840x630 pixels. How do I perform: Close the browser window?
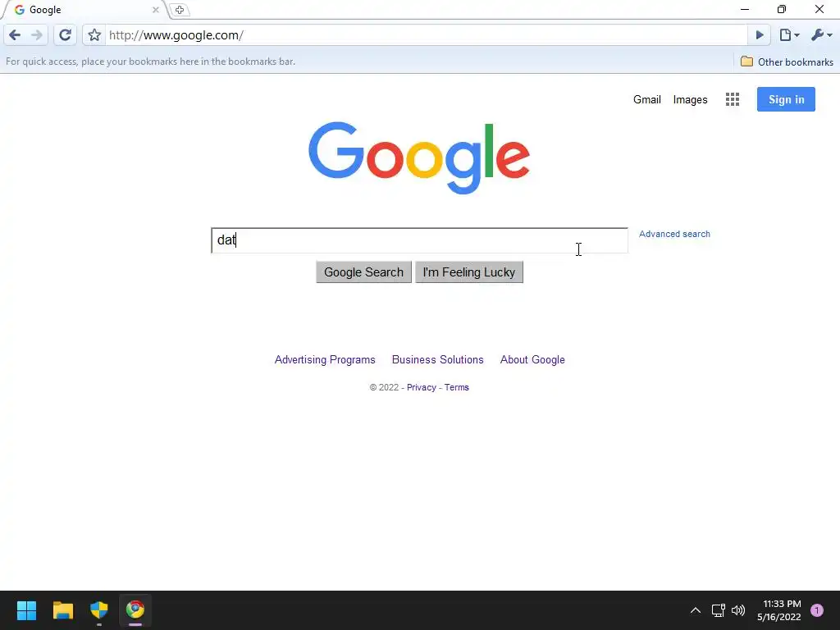click(819, 10)
